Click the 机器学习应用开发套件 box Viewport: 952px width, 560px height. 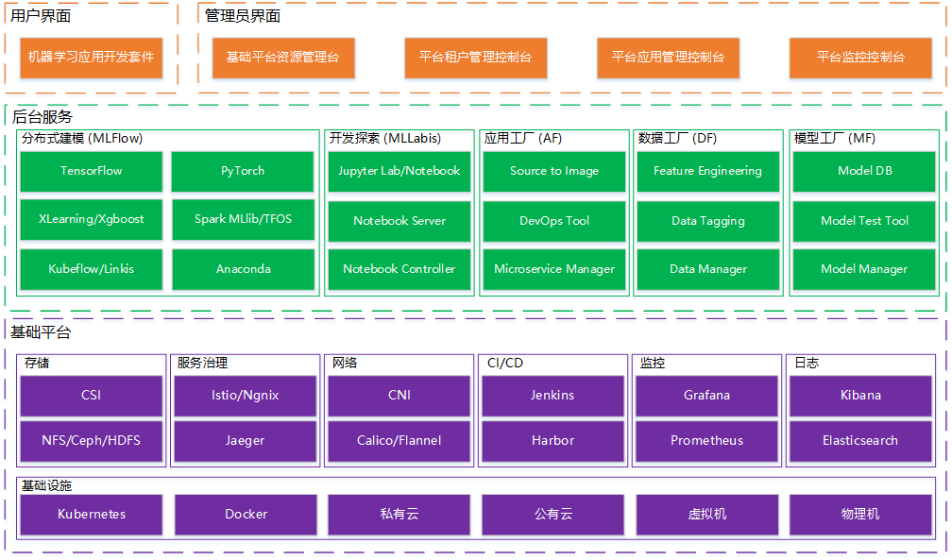[x=91, y=58]
